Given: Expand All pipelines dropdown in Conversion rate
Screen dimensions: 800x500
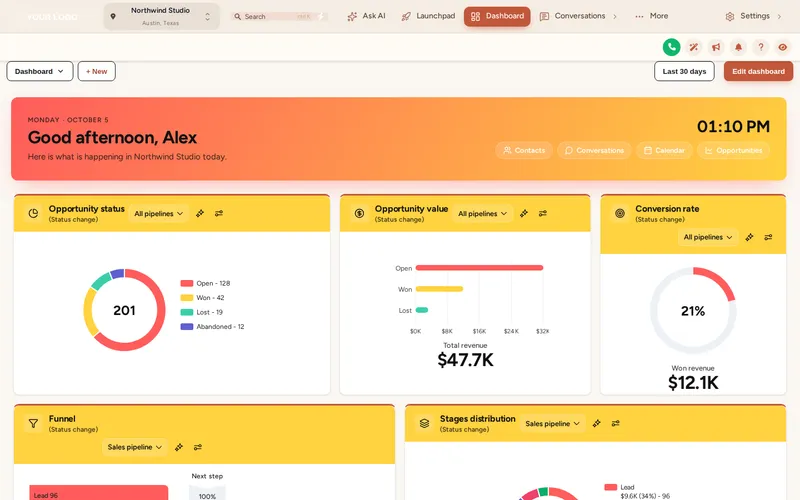Looking at the screenshot, I should (708, 237).
